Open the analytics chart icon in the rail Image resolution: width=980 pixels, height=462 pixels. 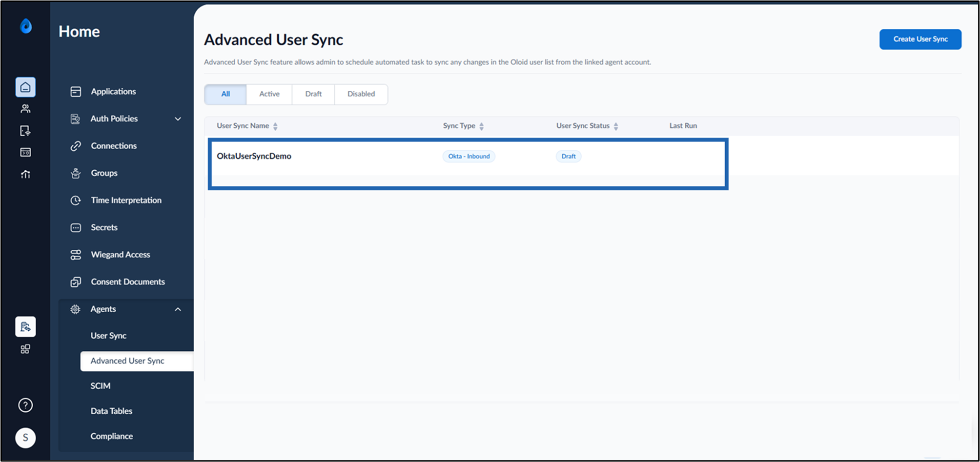pos(25,174)
